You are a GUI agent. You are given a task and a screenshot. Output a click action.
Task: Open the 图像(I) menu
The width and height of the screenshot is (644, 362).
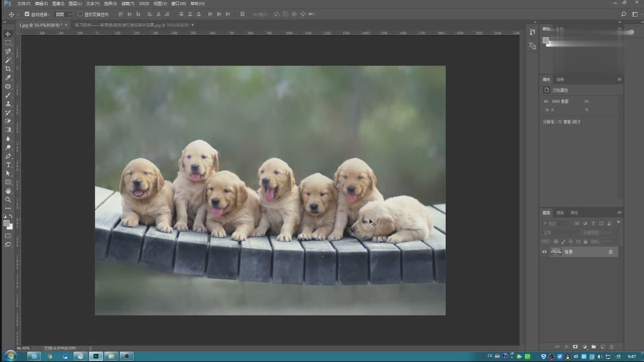coord(58,4)
